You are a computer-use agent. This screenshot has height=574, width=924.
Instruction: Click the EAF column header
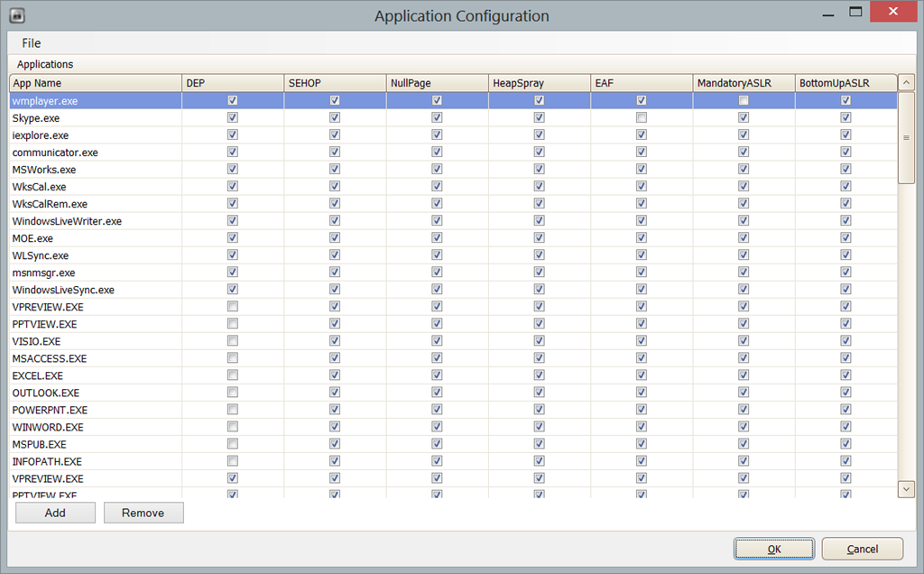tap(642, 83)
